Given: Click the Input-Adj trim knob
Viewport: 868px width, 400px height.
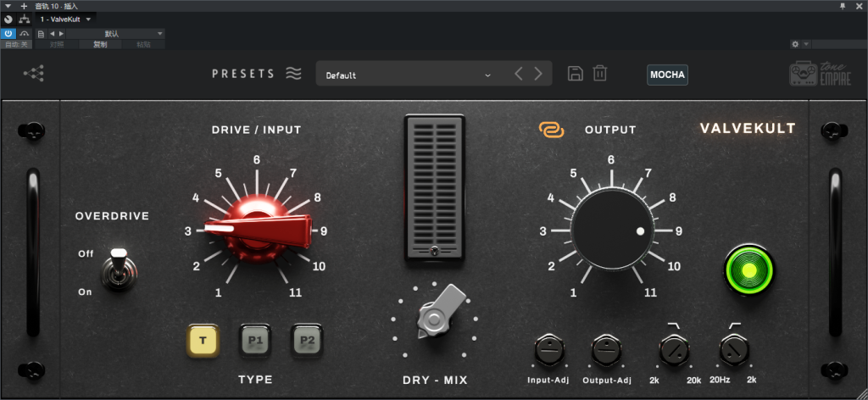Looking at the screenshot, I should pyautogui.click(x=549, y=351).
